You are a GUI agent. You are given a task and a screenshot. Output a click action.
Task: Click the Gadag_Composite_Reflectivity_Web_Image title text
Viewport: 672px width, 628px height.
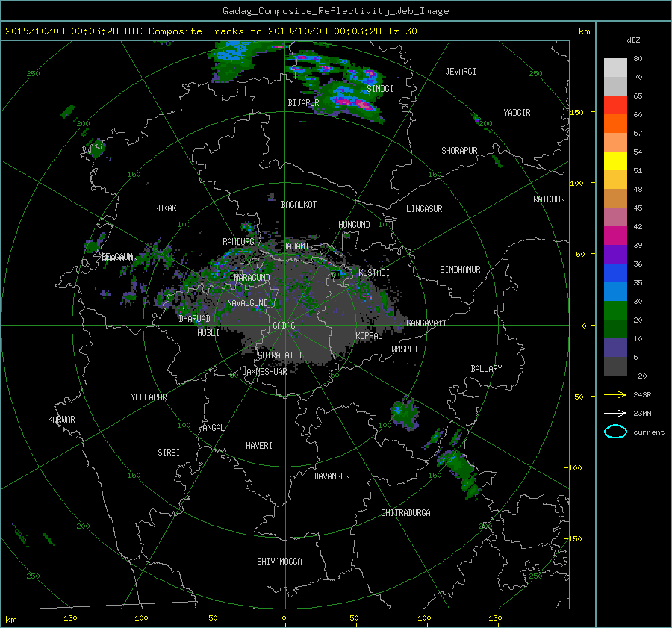click(x=335, y=11)
